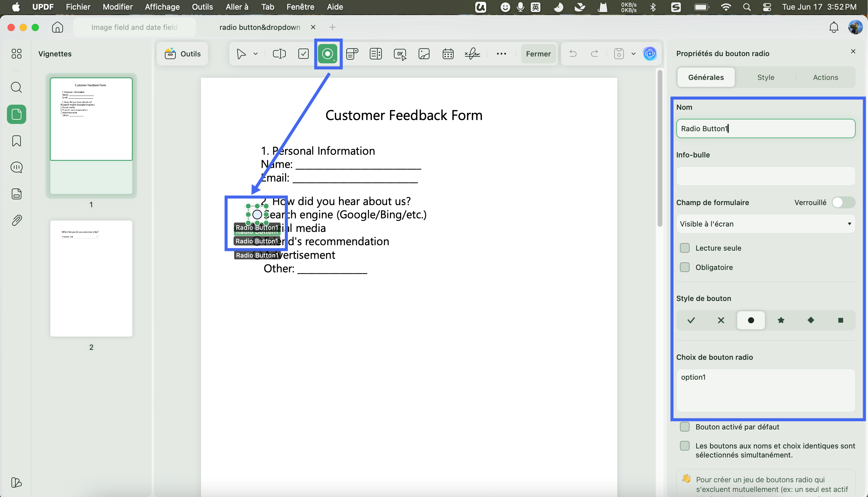Click the Outils button

pyautogui.click(x=182, y=54)
